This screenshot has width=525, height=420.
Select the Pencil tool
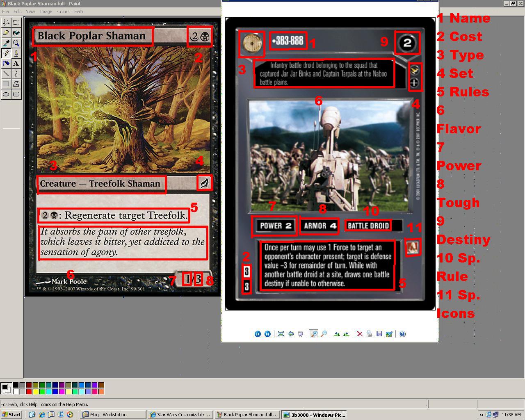point(6,53)
